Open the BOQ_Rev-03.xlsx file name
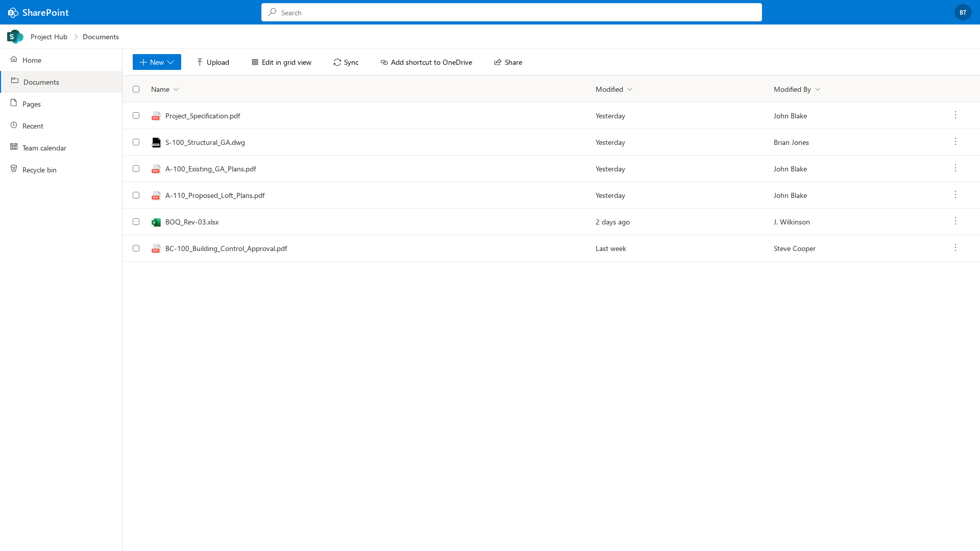This screenshot has width=980, height=551. (192, 222)
